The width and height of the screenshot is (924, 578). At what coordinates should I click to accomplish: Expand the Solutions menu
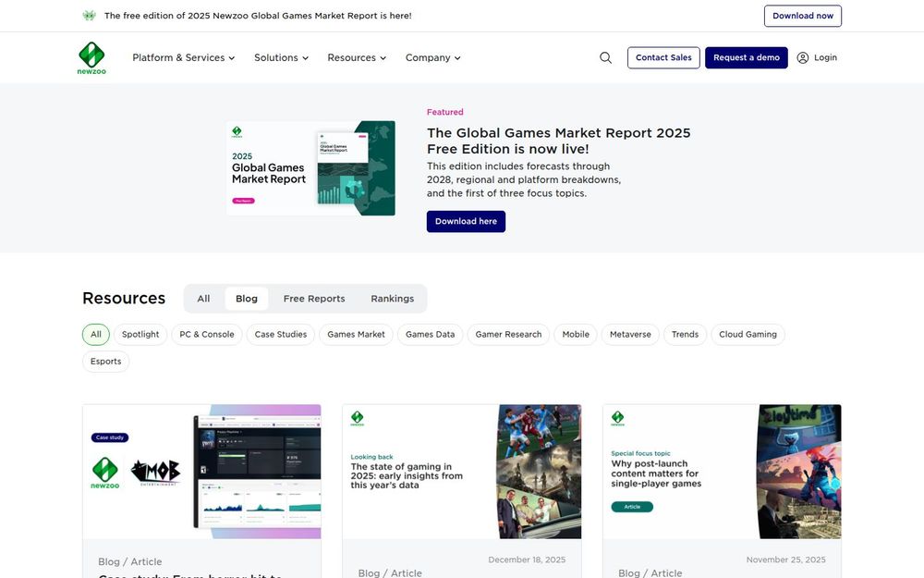[x=281, y=57]
